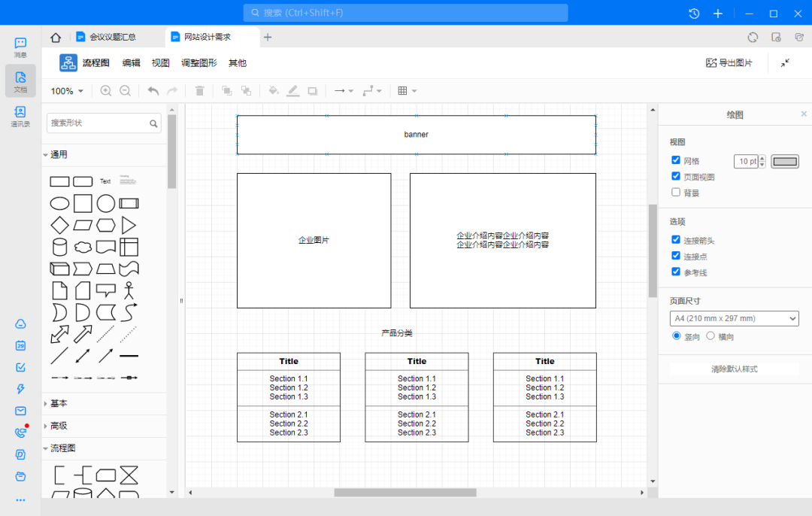Open the A4 page size dropdown
This screenshot has height=516, width=812.
click(734, 319)
